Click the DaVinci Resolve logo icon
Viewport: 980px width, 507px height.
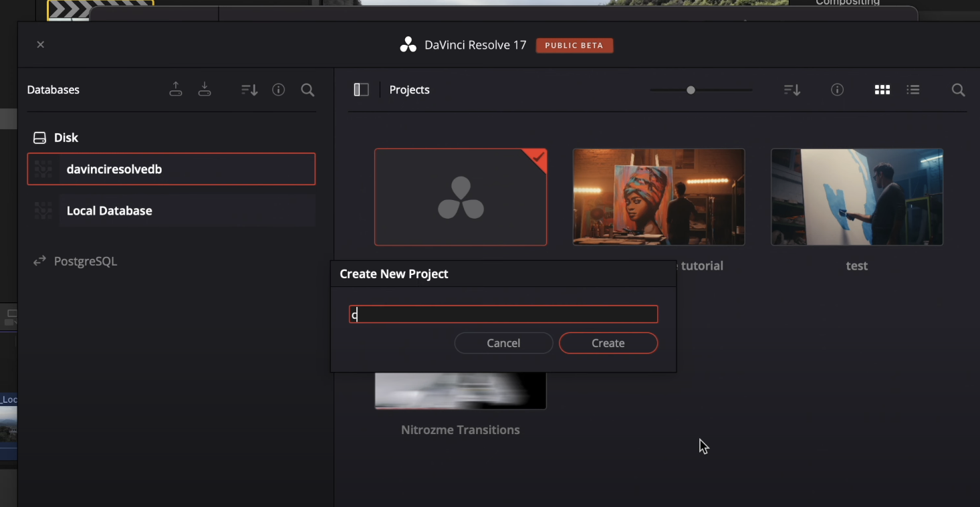pyautogui.click(x=408, y=45)
